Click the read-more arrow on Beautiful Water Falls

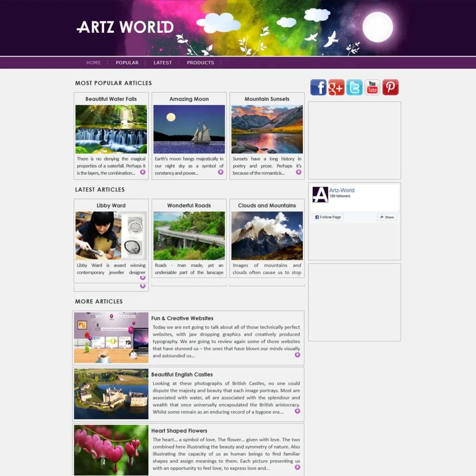(x=143, y=172)
